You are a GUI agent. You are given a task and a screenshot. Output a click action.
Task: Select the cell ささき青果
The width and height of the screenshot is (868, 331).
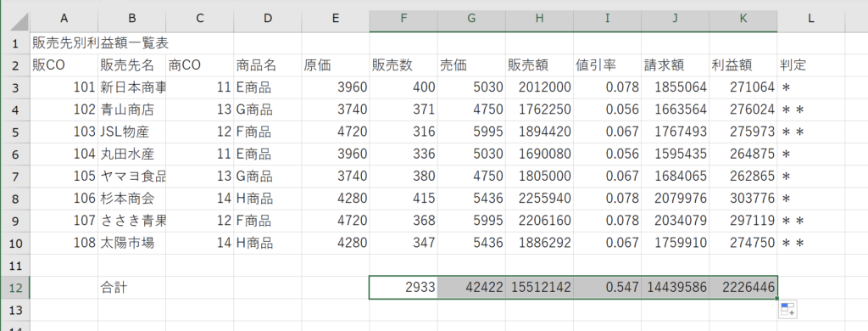coord(131,221)
